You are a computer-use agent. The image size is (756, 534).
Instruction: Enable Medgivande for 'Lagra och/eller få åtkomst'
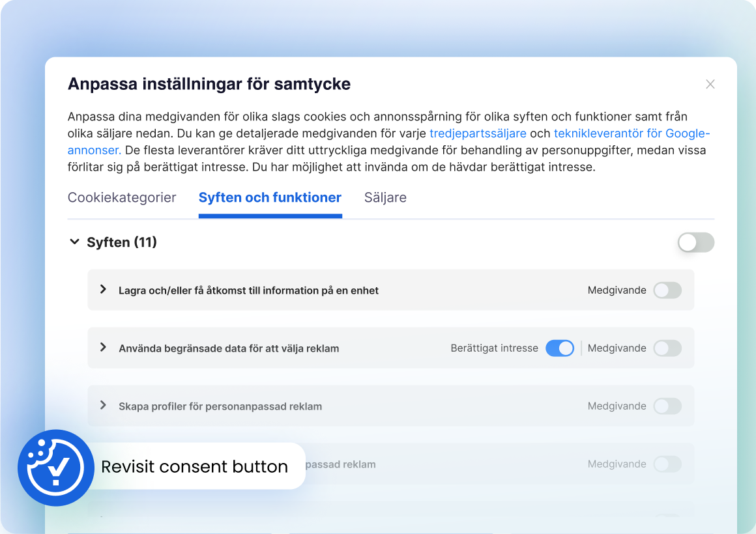(x=667, y=290)
